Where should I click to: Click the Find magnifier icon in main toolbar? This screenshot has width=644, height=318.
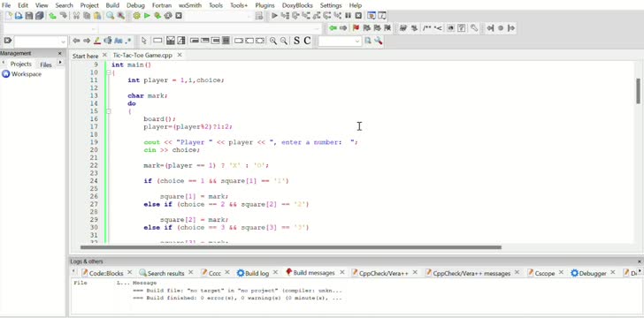coord(110,16)
